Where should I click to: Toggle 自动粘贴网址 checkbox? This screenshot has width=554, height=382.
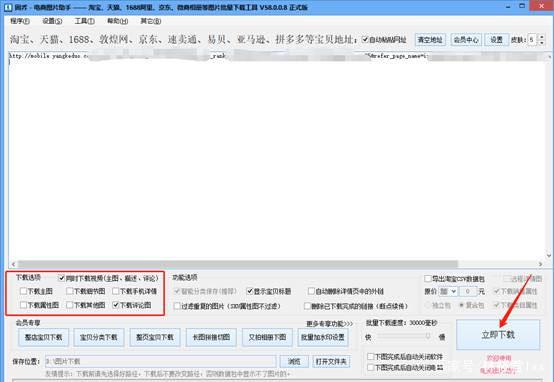[365, 39]
